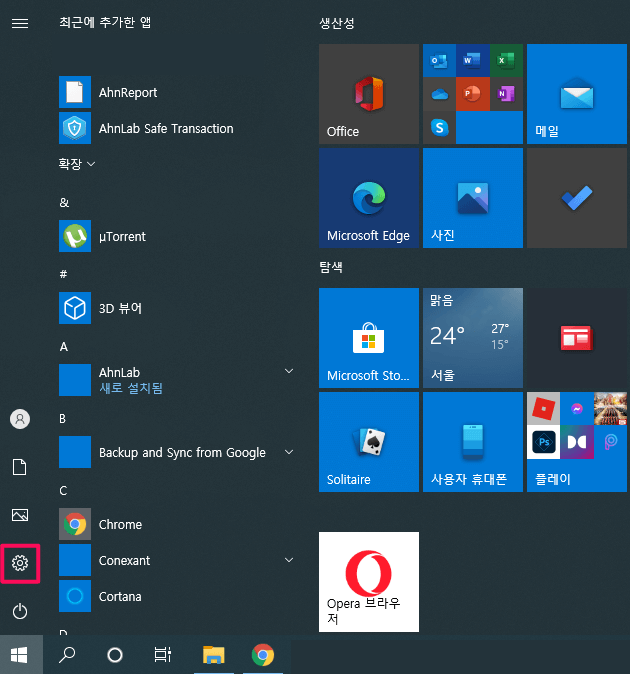Screen dimensions: 630x674
Task: Open the 메일 (Mail) tile
Action: [x=577, y=94]
